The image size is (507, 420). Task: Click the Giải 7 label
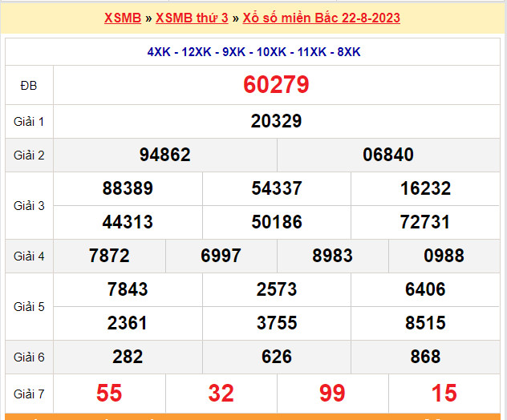(29, 394)
